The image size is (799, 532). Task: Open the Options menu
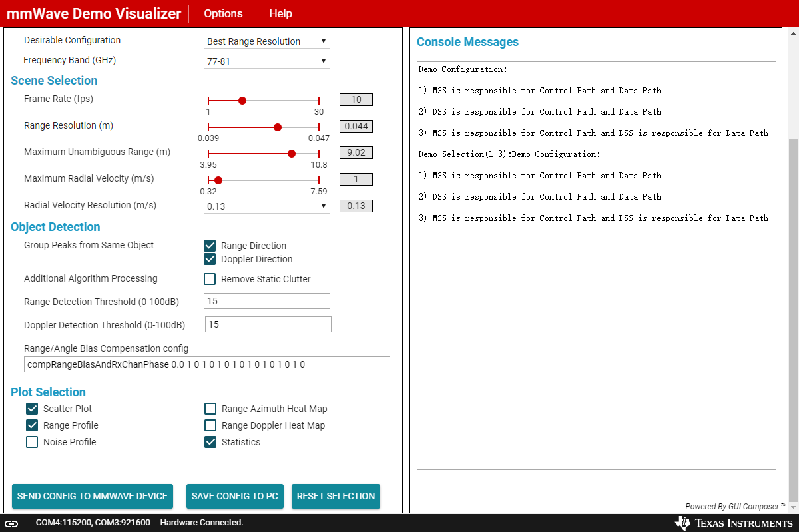coord(223,14)
